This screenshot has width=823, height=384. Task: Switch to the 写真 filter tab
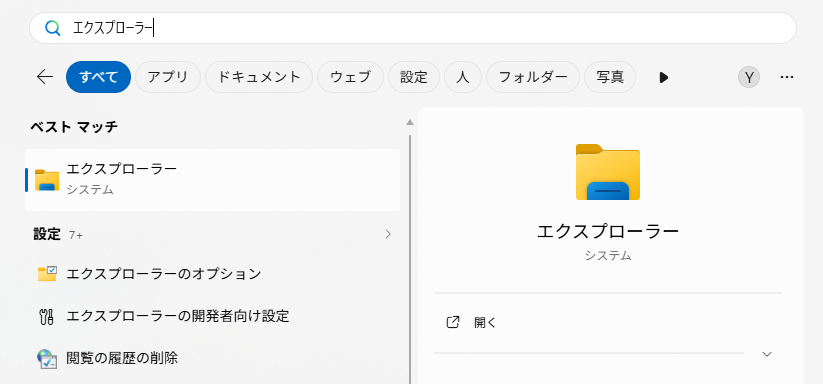[610, 77]
